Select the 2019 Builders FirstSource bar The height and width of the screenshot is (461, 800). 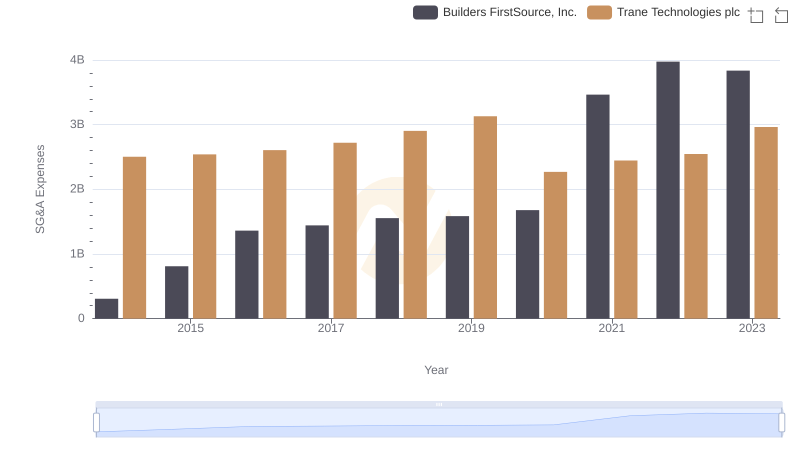[458, 267]
